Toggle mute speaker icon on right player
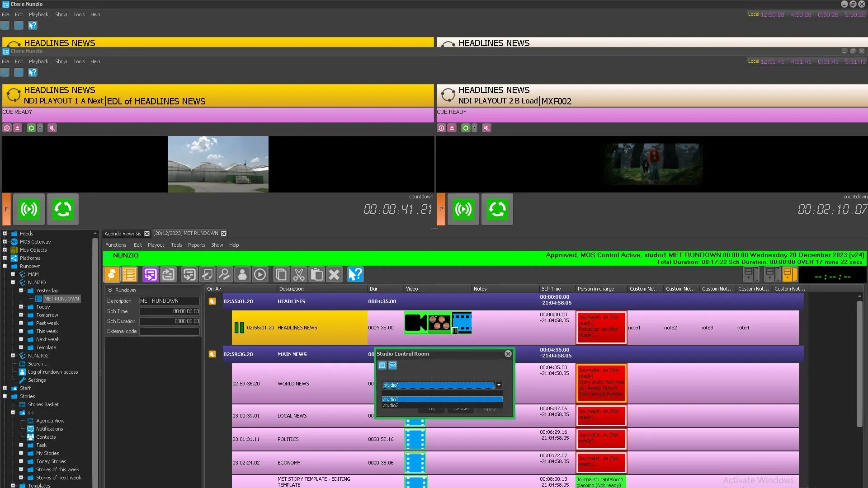The width and height of the screenshot is (868, 488). (x=486, y=128)
